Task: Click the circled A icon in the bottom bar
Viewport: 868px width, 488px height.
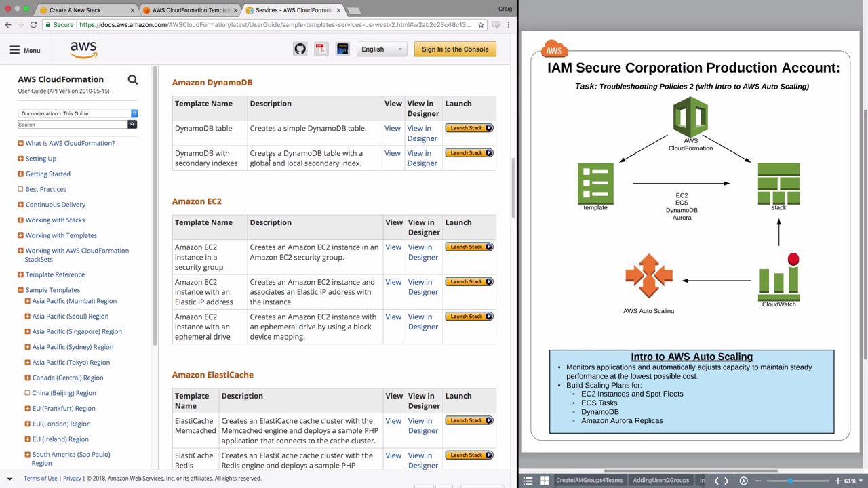Action: click(743, 481)
